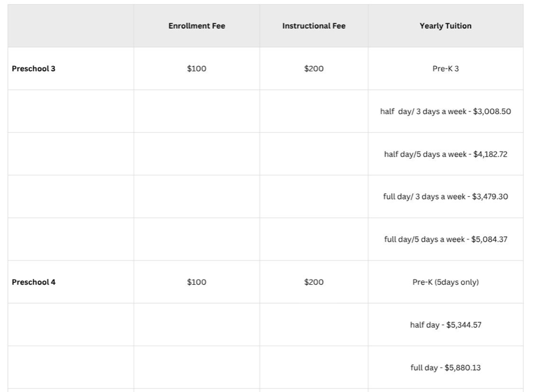Select half day 3 days a week $3,008.50
Viewport: 536px width, 392px height.
pyautogui.click(x=446, y=112)
